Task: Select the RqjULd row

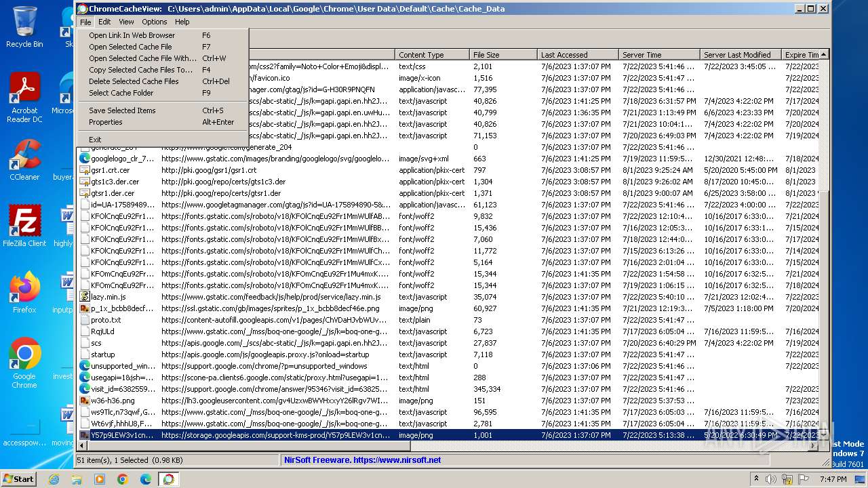Action: pyautogui.click(x=448, y=331)
